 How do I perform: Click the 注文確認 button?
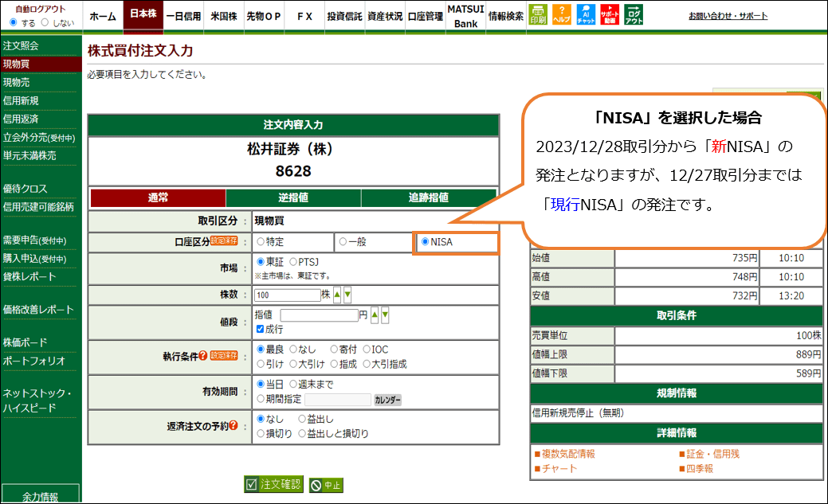tap(273, 484)
